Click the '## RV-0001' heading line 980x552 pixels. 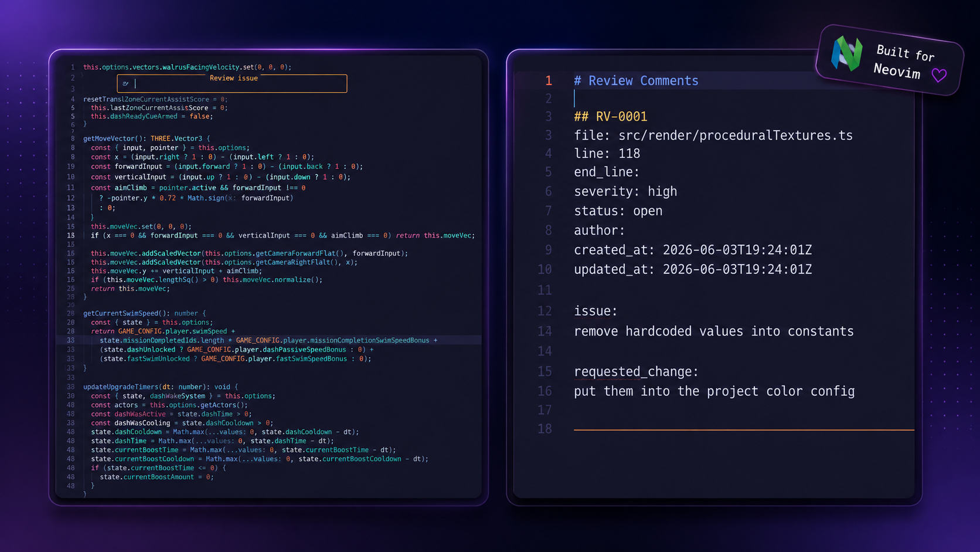[x=610, y=117]
